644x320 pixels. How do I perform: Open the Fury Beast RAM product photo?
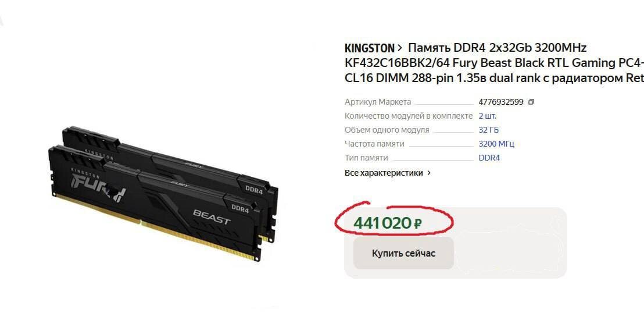tap(163, 193)
